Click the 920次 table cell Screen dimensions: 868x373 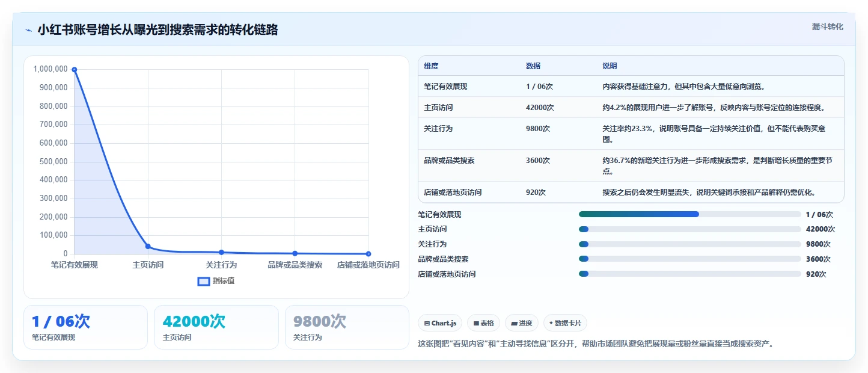pyautogui.click(x=536, y=193)
